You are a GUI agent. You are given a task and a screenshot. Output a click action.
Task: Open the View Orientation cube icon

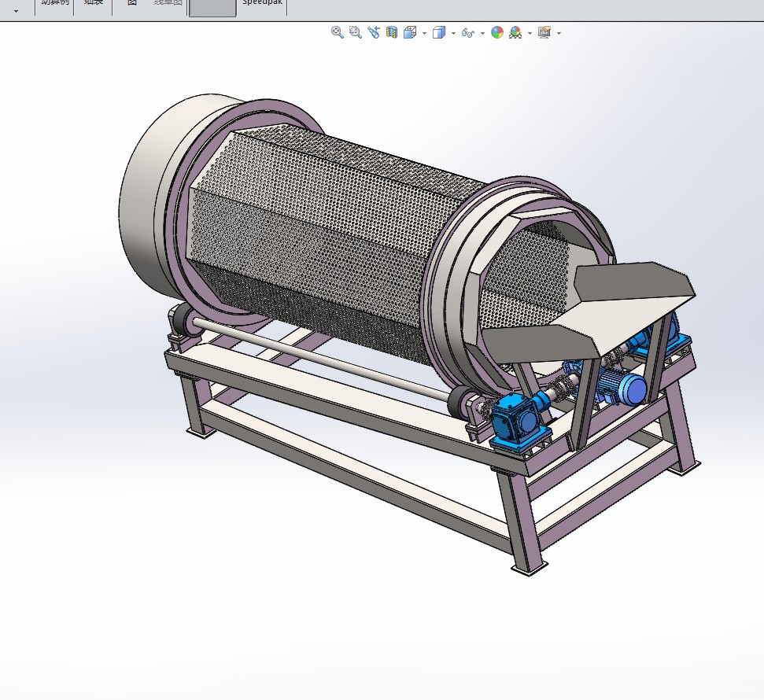point(410,32)
